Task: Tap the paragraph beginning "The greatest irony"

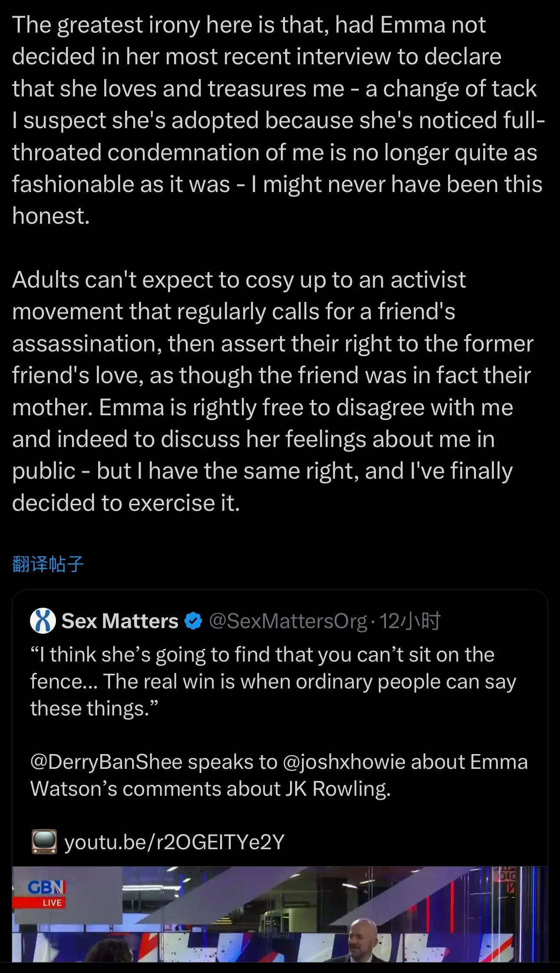Action: (278, 120)
